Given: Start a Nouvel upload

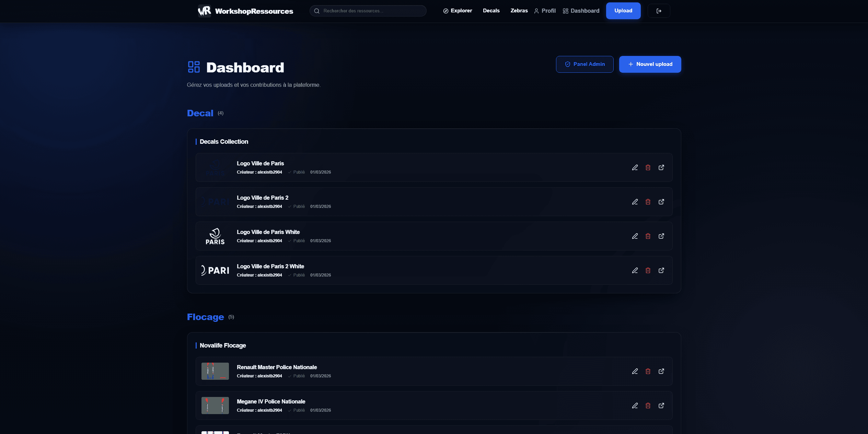Looking at the screenshot, I should tap(650, 64).
